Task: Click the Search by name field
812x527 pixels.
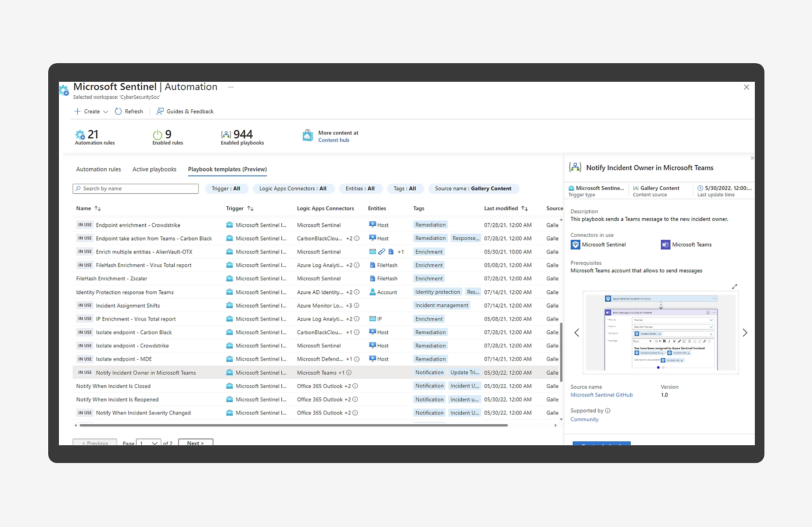Action: 136,189
